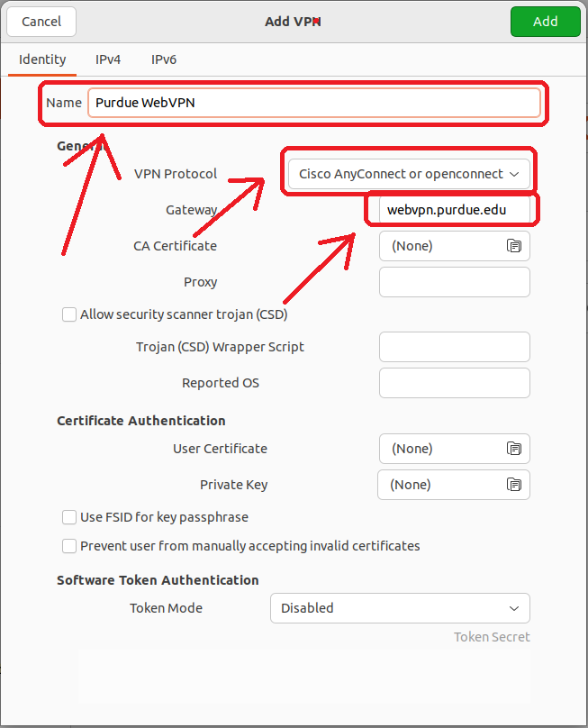
Task: Switch to the IPv6 tab
Action: coord(164,59)
